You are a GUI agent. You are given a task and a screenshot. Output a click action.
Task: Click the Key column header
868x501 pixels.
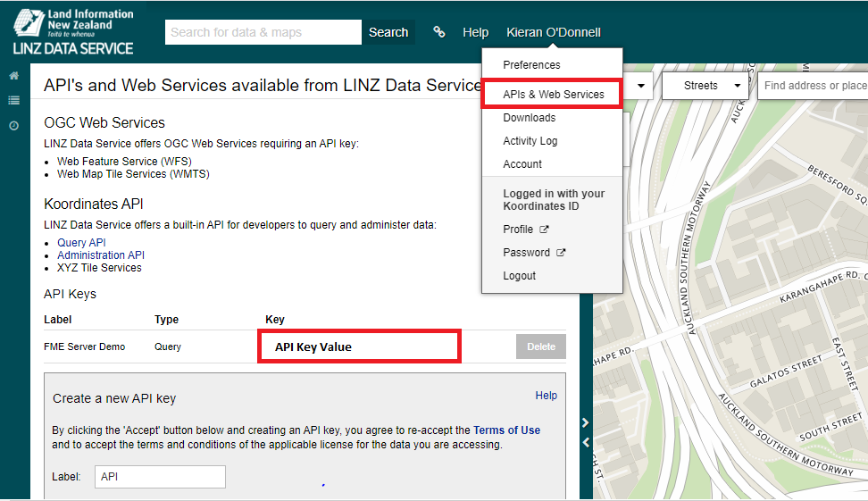pyautogui.click(x=274, y=320)
